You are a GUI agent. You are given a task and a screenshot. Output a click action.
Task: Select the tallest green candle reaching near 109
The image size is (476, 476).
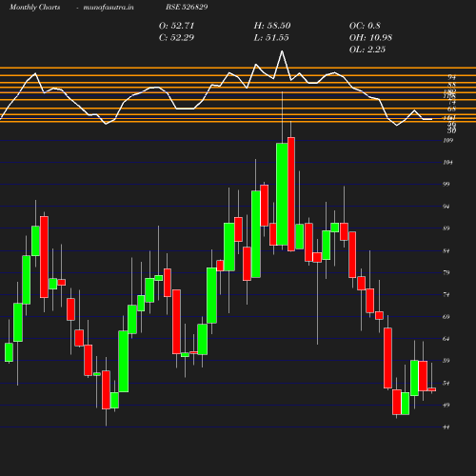tap(282, 194)
